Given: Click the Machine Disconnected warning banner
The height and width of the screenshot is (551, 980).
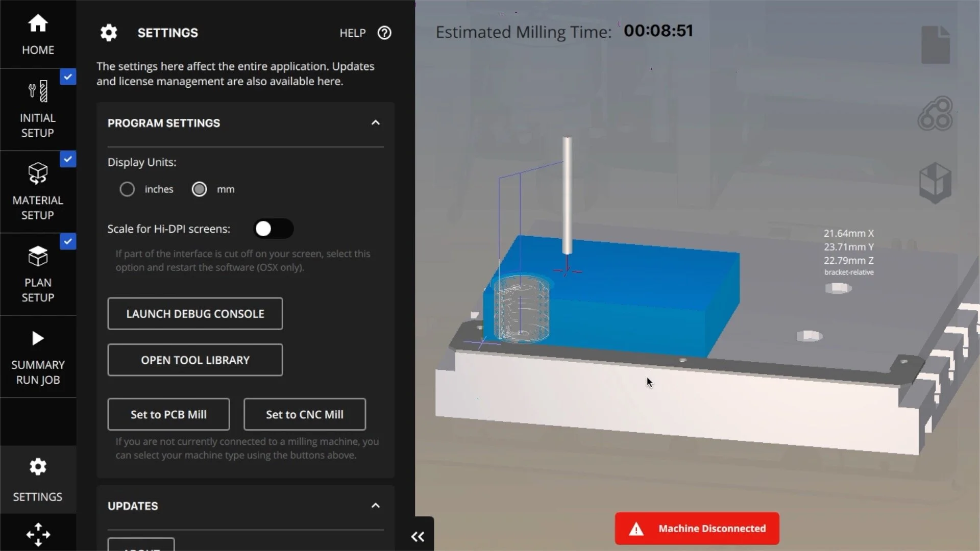Looking at the screenshot, I should coord(697,529).
